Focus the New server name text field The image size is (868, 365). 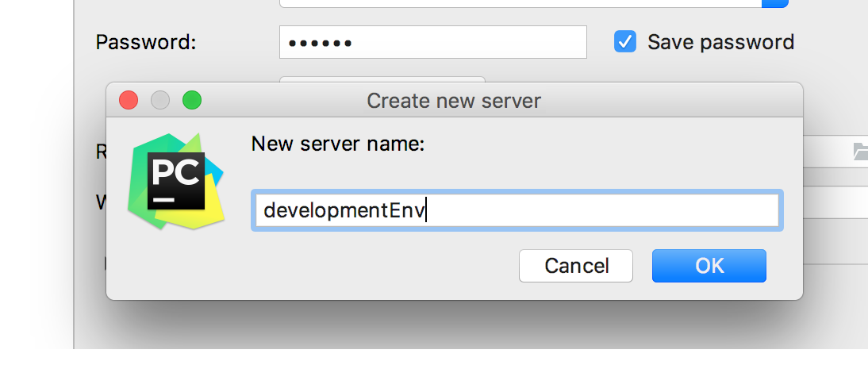click(x=517, y=210)
